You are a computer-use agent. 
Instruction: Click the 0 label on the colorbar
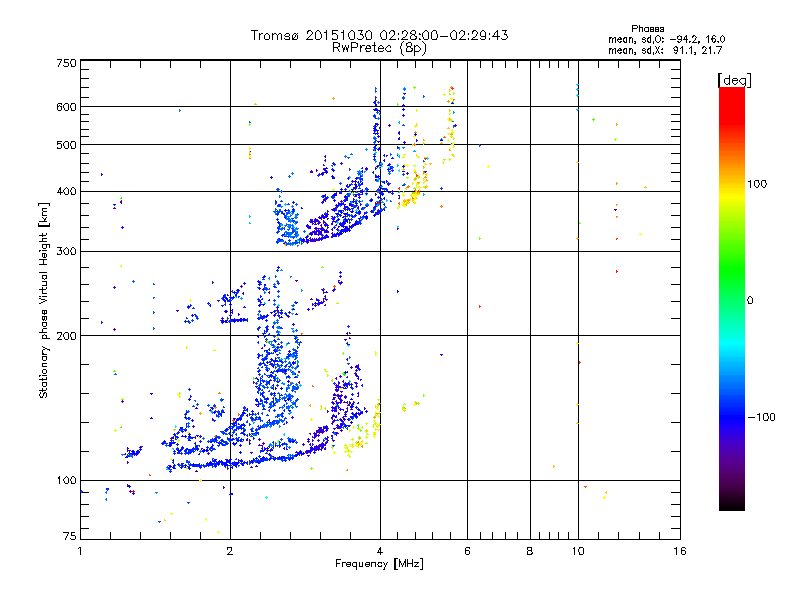pos(750,300)
